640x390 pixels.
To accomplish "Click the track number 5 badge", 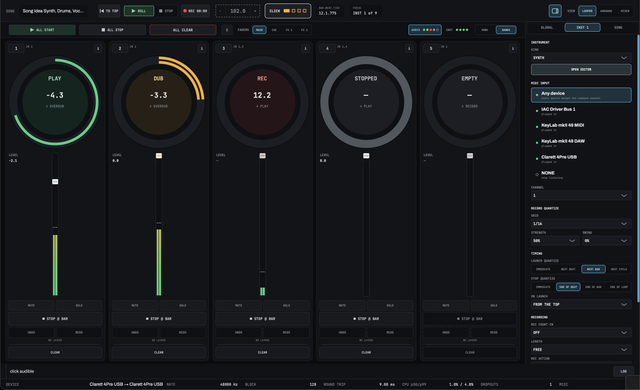I will tap(431, 49).
